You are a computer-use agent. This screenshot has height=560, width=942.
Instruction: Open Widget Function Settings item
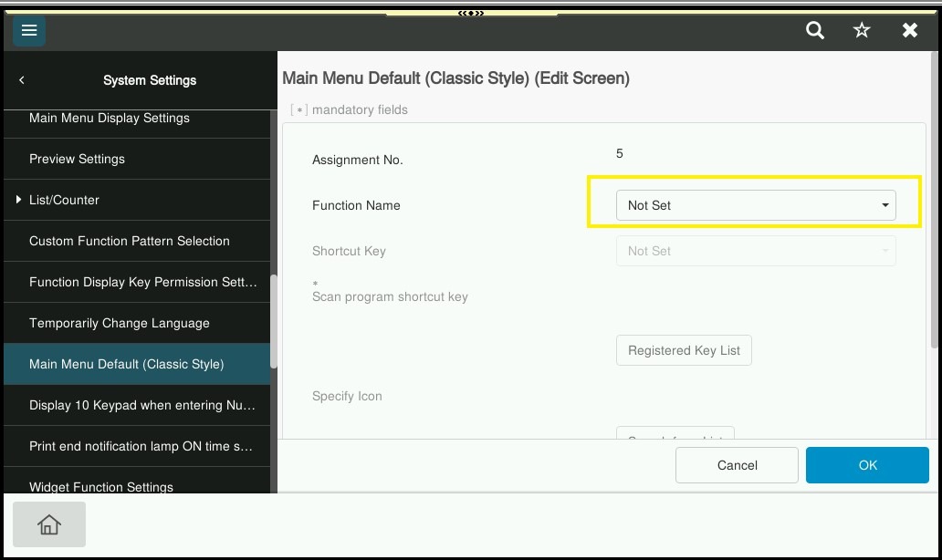tap(101, 485)
